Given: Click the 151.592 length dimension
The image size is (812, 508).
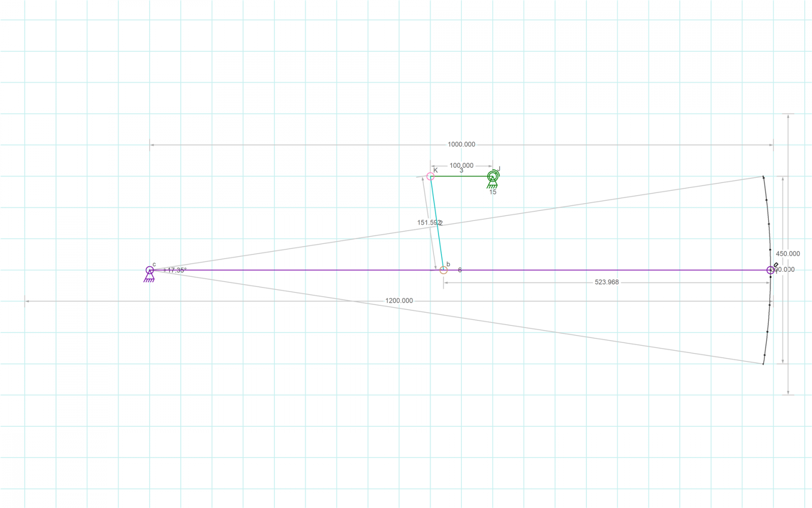Looking at the screenshot, I should coord(428,223).
